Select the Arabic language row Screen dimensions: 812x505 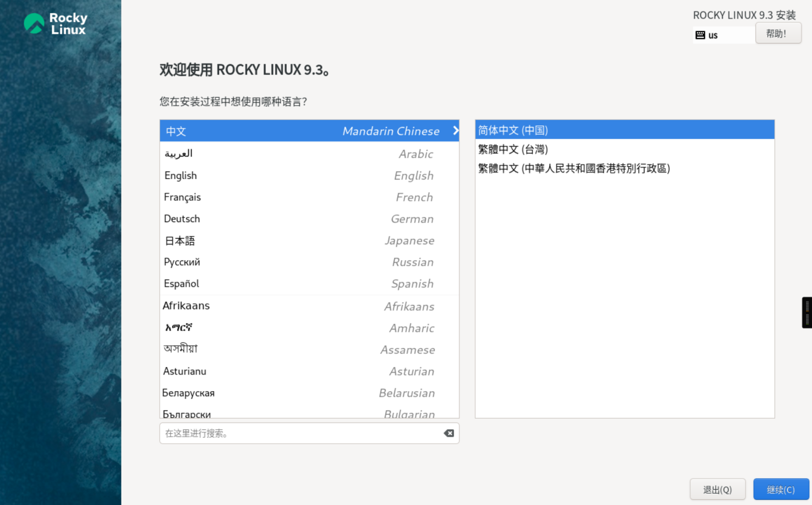pos(309,154)
